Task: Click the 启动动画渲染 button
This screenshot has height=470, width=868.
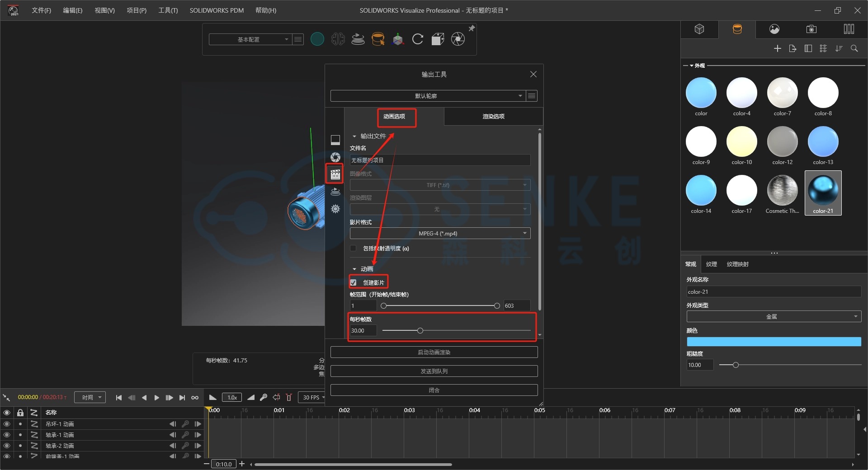Action: [434, 352]
